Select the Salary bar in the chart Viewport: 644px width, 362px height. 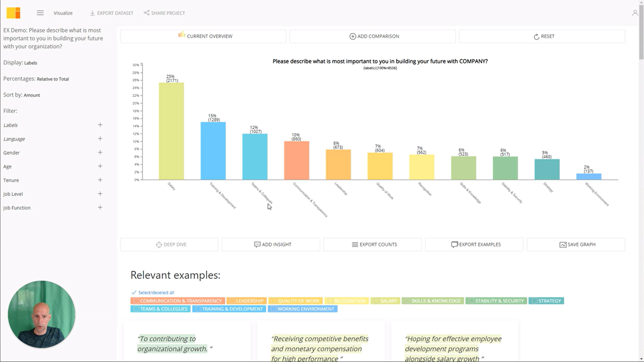(x=171, y=131)
